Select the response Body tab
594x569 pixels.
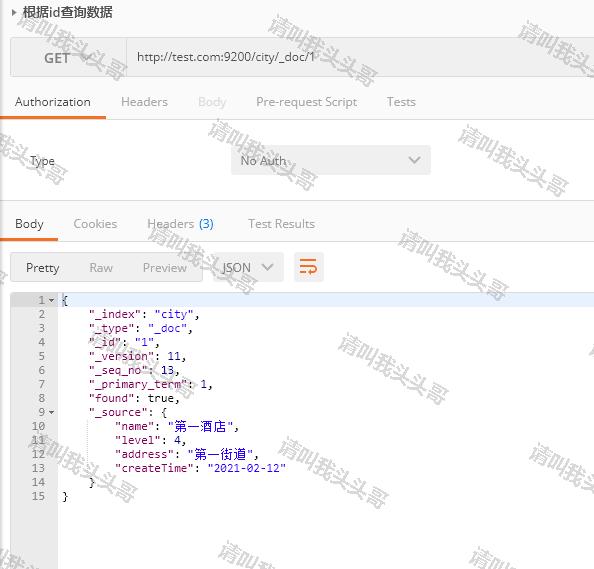[x=29, y=224]
